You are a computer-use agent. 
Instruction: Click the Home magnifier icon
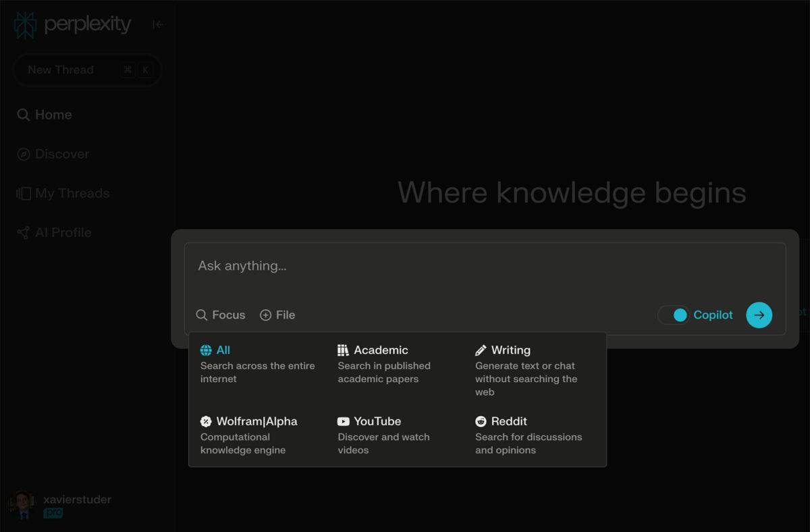[x=23, y=115]
